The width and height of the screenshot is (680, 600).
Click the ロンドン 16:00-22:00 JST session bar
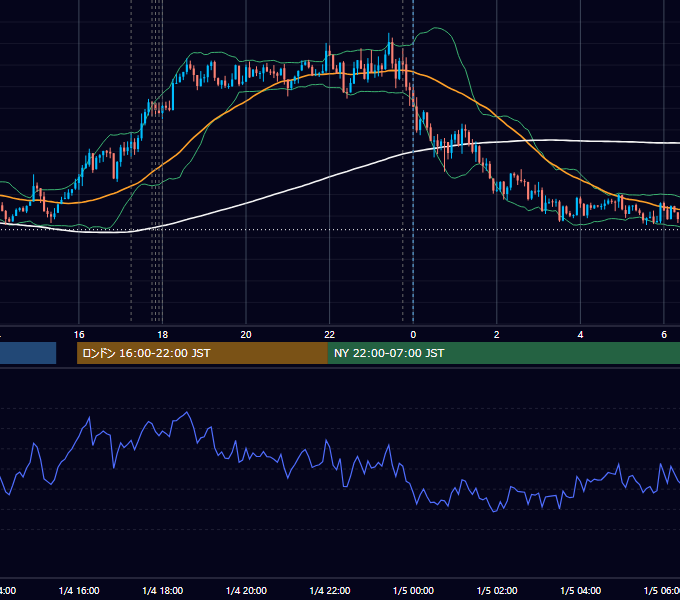202,353
